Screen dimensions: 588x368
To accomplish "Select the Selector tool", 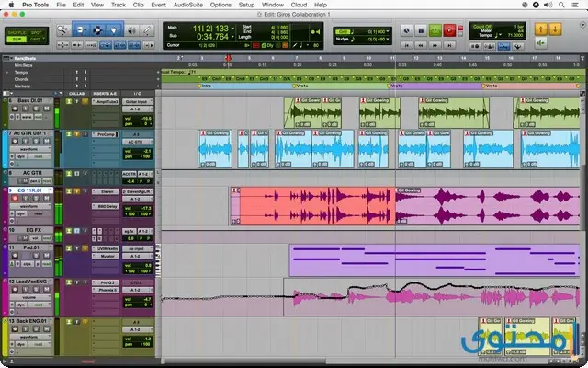I will pyautogui.click(x=97, y=30).
